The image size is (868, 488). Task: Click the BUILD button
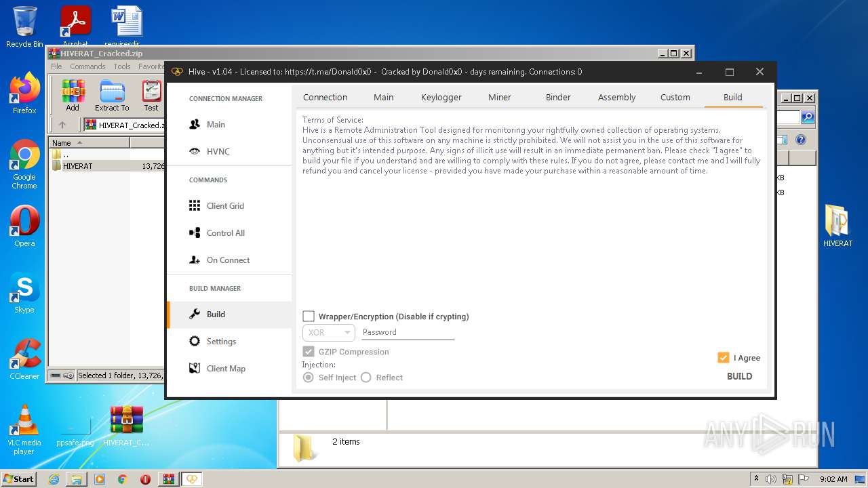pos(740,376)
